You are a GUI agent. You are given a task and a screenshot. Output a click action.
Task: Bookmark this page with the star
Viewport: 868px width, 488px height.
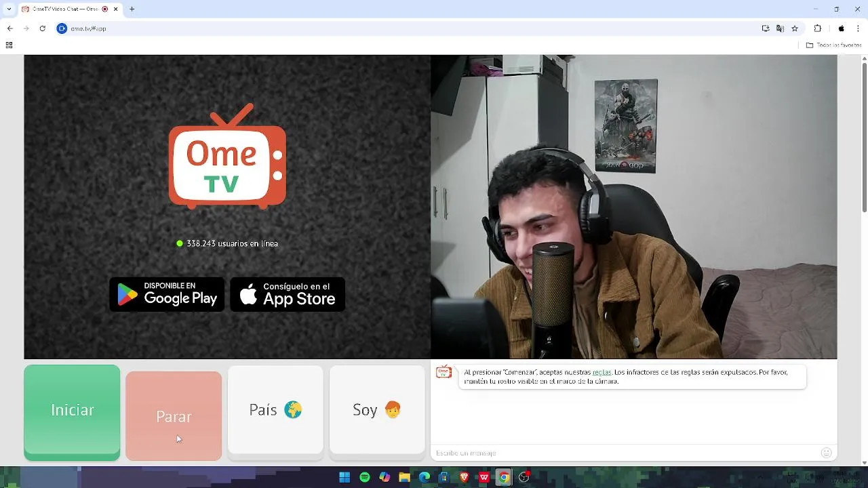point(795,28)
